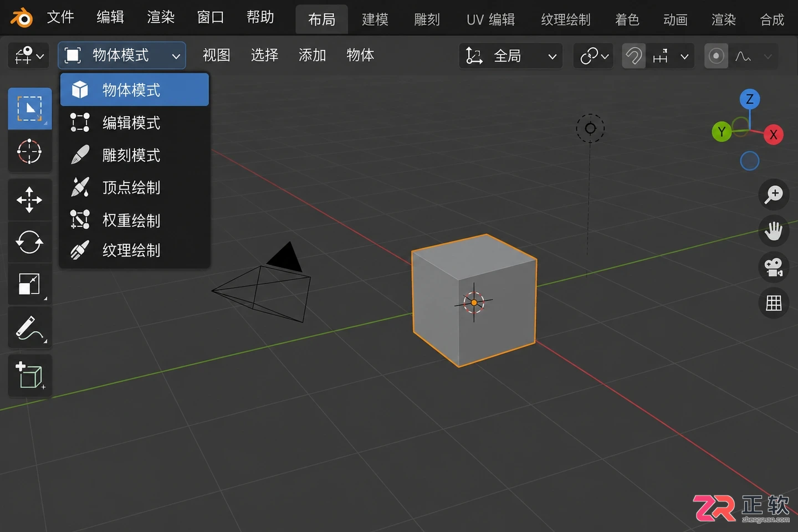Choose 物体模式 from the mode list
This screenshot has width=798, height=532.
pos(135,89)
